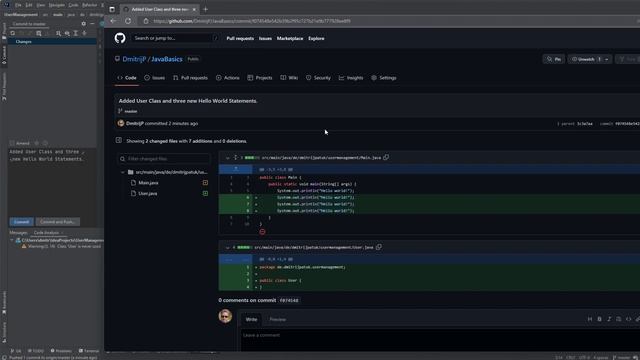Screen dimensions: 640x360
Task: Select the Code Analysis tab in IntelliJ
Action: 46,232
